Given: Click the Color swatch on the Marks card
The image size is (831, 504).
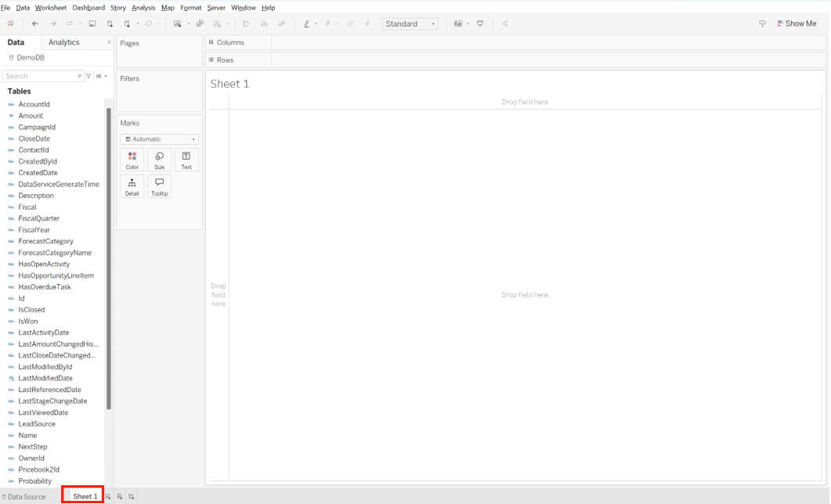Looking at the screenshot, I should (x=132, y=160).
